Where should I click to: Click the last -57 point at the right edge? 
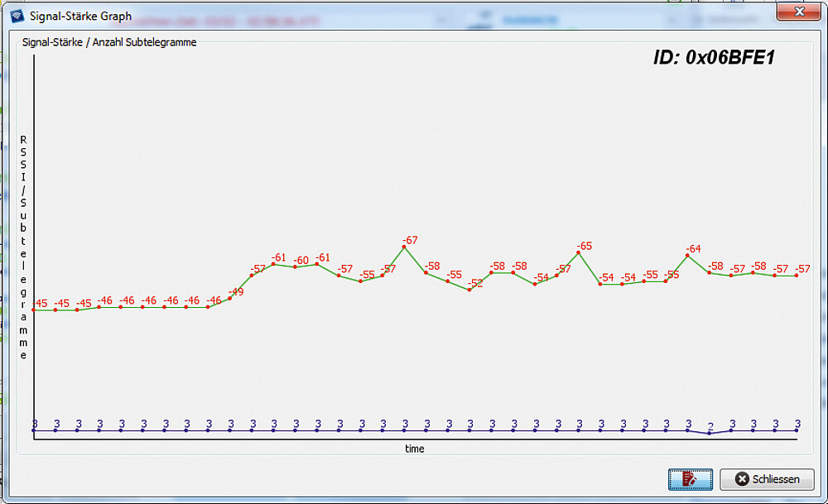pyautogui.click(x=797, y=276)
